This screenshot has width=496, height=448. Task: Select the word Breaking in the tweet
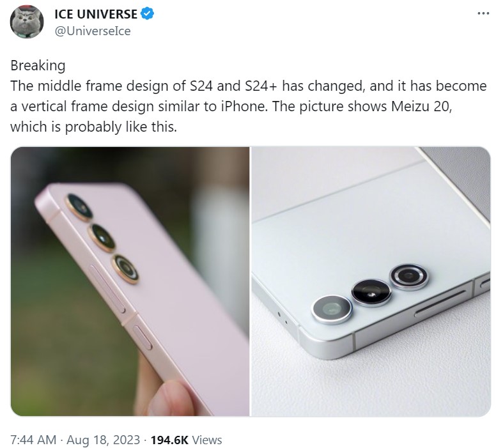click(38, 66)
